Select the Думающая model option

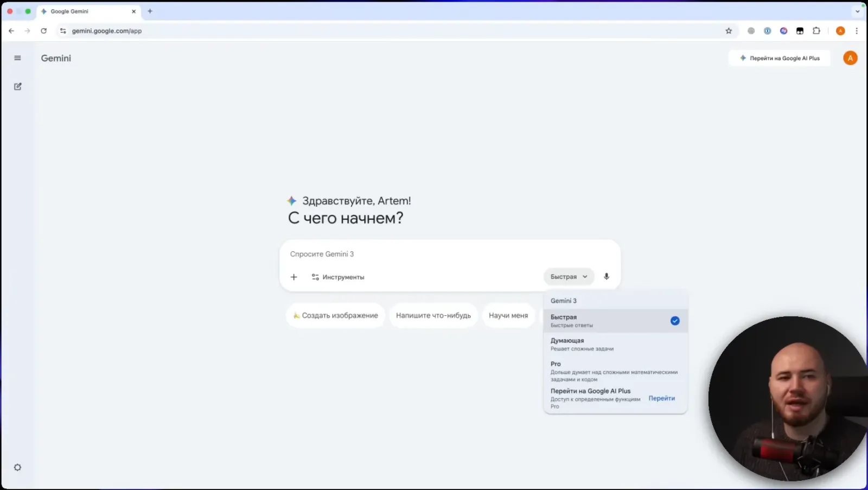pyautogui.click(x=615, y=344)
